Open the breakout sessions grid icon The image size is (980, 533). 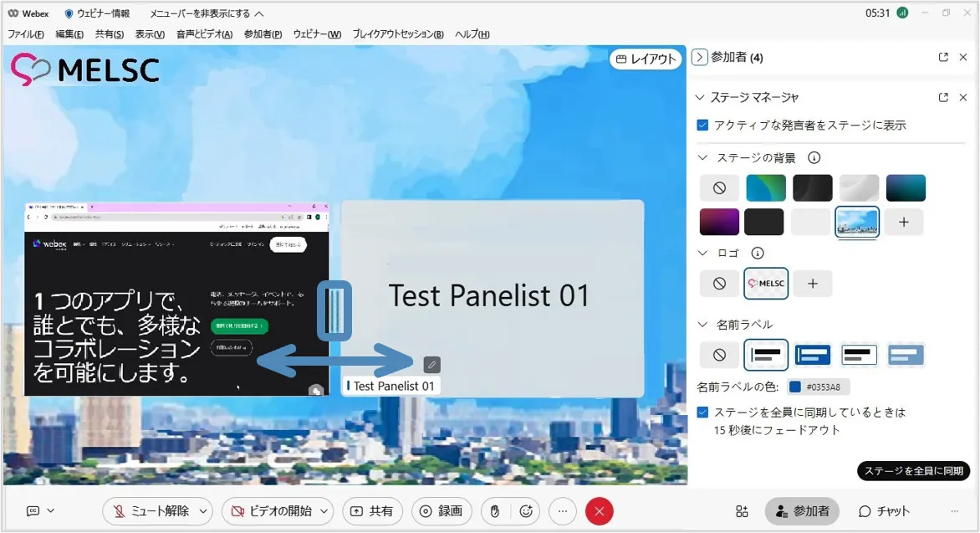[x=742, y=511]
